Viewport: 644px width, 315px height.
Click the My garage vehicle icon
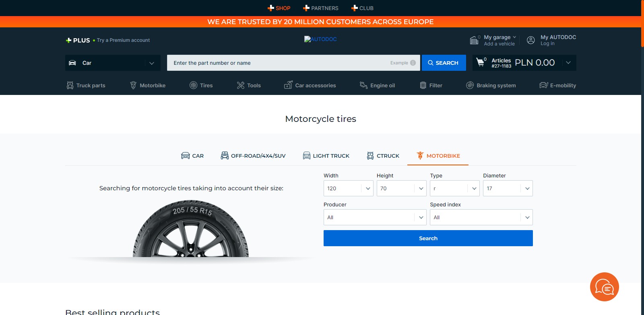click(474, 40)
